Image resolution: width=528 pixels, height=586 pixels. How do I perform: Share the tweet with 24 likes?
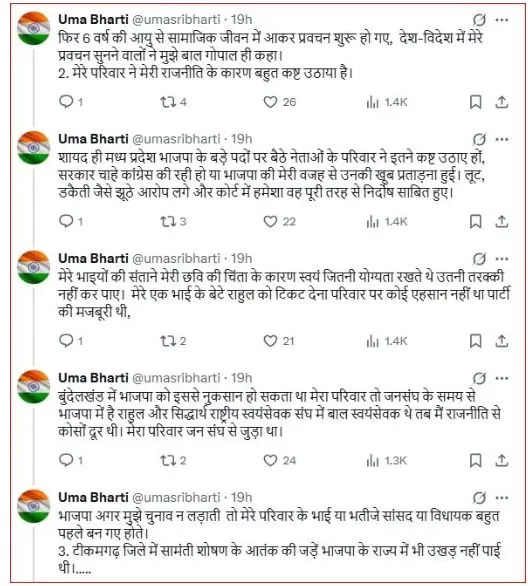click(502, 460)
